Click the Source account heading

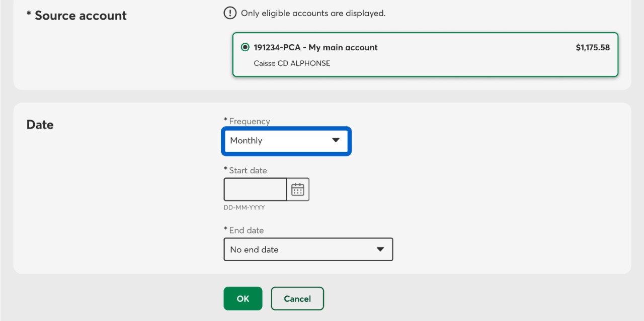coord(80,16)
